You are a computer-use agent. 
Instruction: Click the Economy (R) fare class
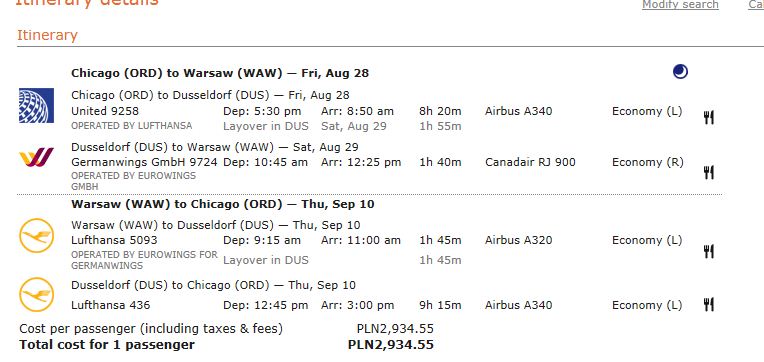click(x=648, y=162)
